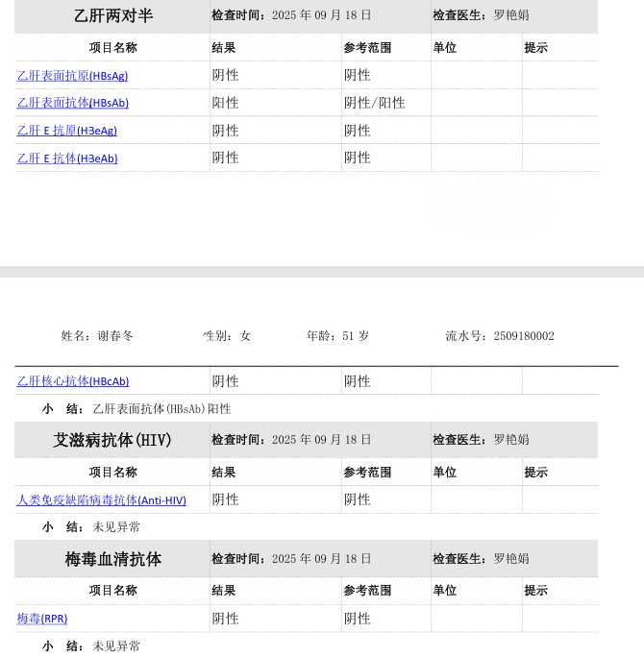Image resolution: width=644 pixels, height=657 pixels.
Task: Select the 阴性/阳性 reference range cell
Action: pyautogui.click(x=374, y=103)
